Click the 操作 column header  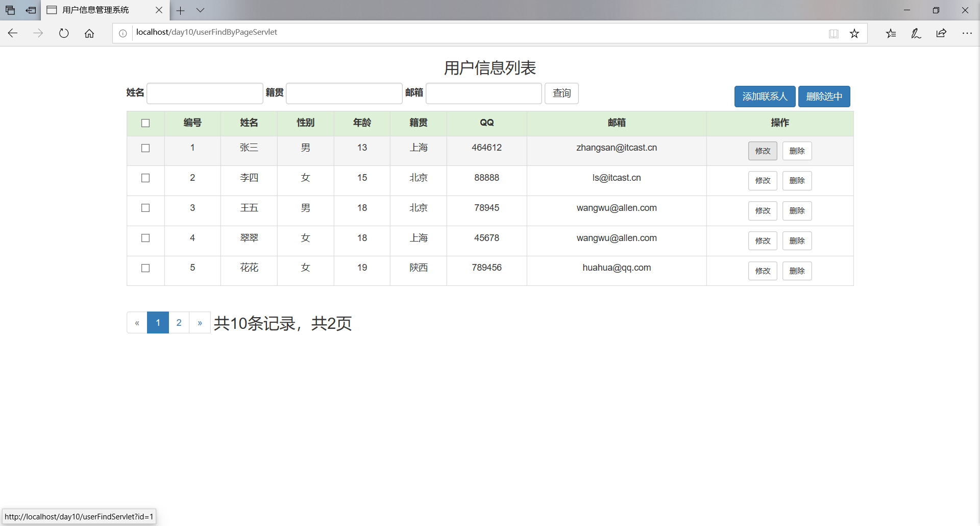780,123
